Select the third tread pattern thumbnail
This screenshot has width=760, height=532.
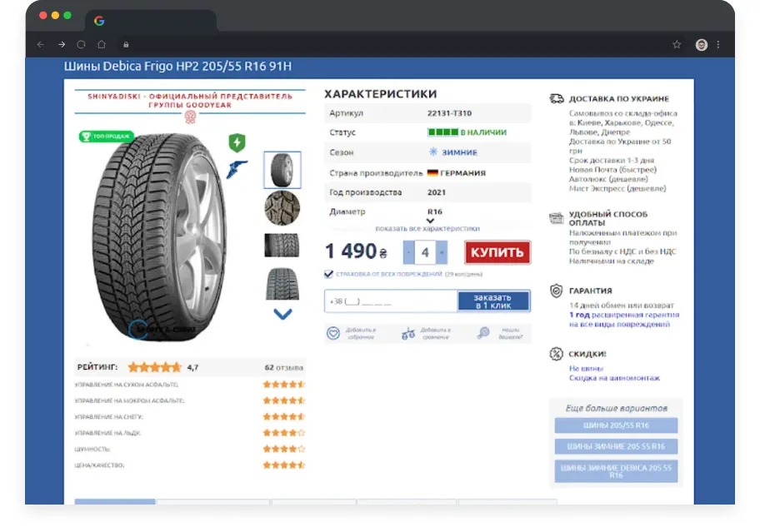pos(282,245)
